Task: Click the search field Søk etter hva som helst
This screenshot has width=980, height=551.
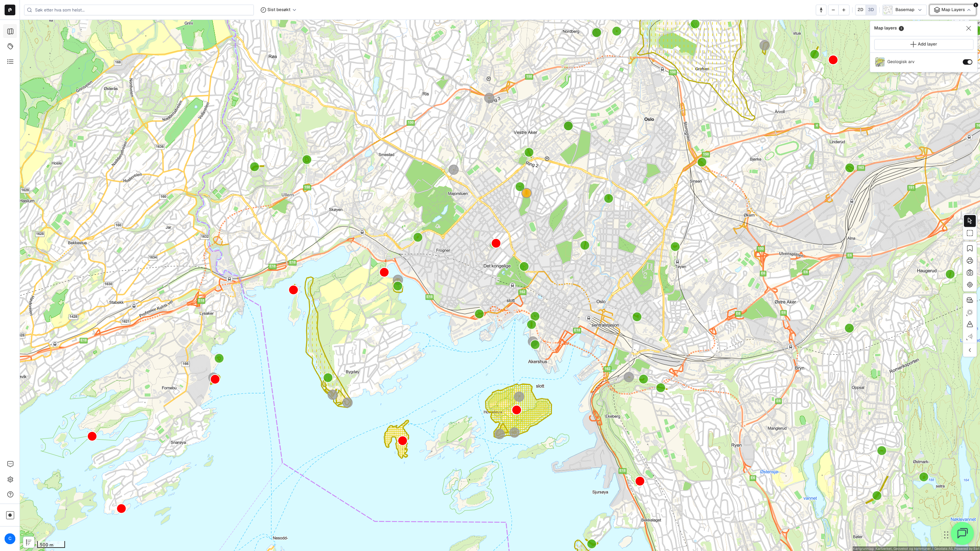Action: click(139, 10)
